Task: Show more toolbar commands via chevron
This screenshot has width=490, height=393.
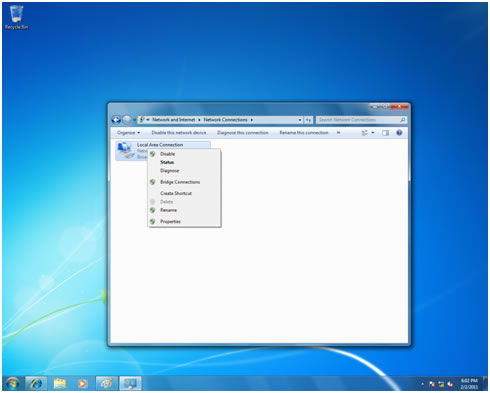Action: tap(338, 133)
